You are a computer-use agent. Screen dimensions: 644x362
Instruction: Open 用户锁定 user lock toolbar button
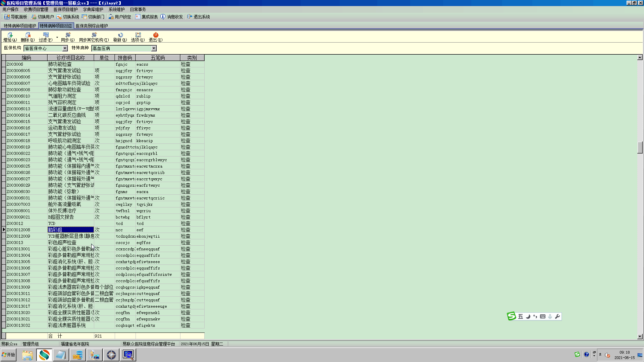tap(120, 17)
